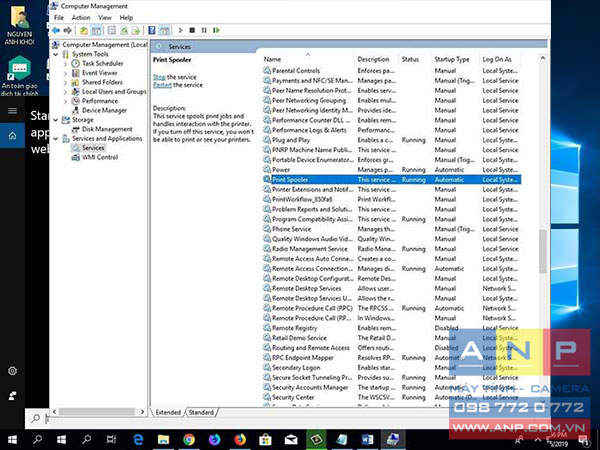The width and height of the screenshot is (600, 450).
Task: Click the Task View taskbar icon
Action: [111, 440]
